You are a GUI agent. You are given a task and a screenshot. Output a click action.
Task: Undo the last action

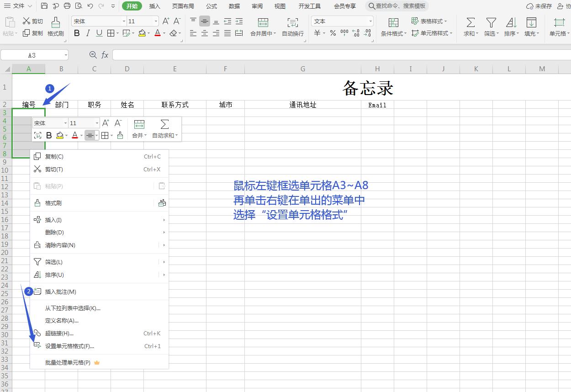click(90, 6)
